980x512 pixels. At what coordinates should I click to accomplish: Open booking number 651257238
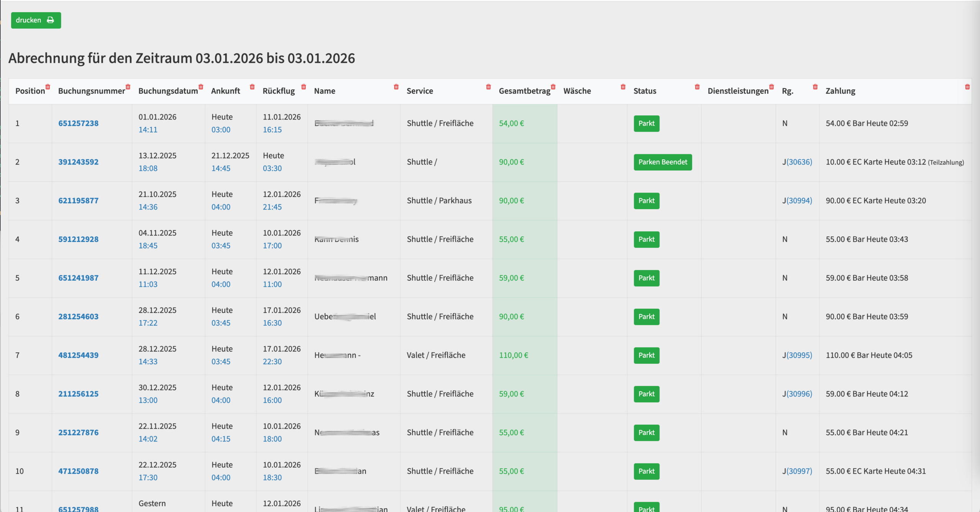(x=78, y=123)
